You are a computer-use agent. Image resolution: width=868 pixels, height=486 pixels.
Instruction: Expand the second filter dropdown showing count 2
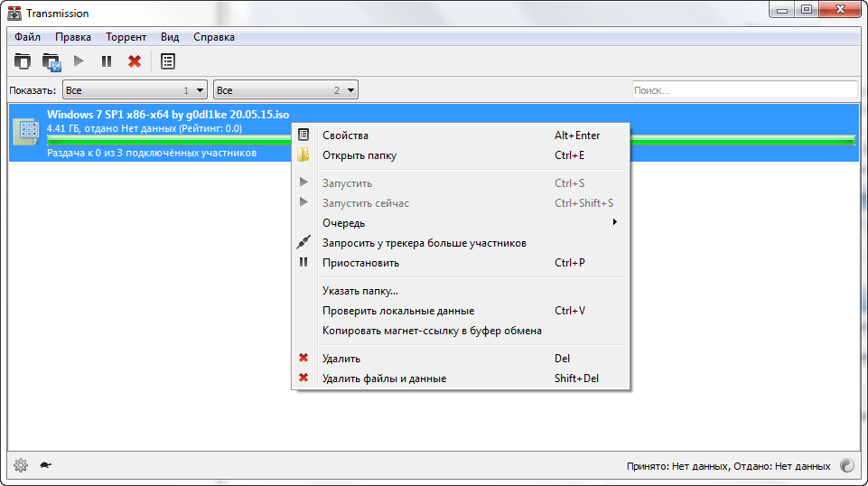[285, 89]
